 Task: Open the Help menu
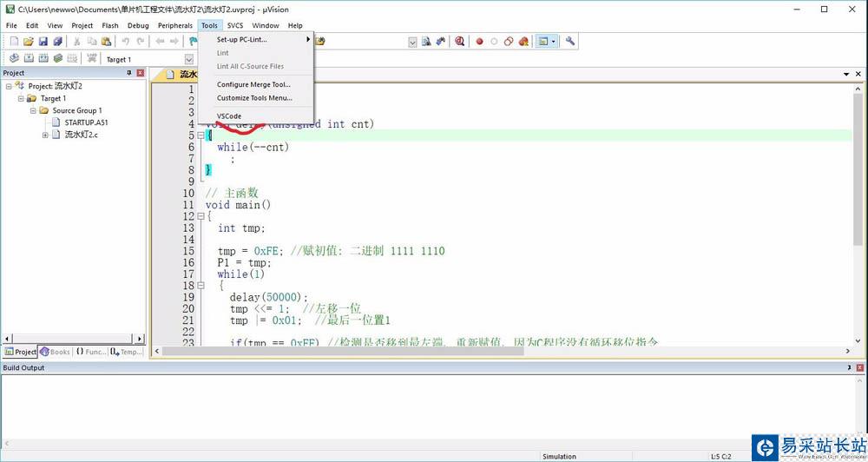coord(295,25)
